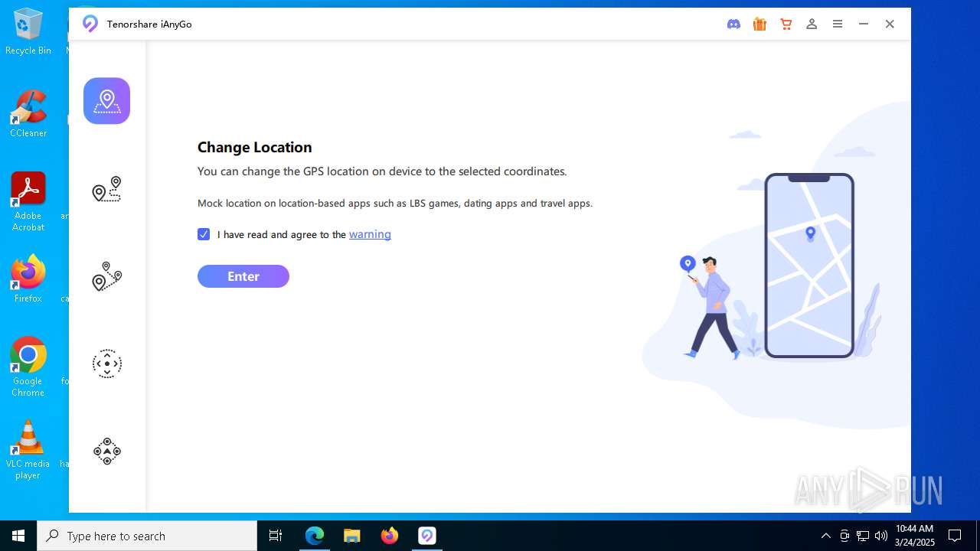The width and height of the screenshot is (980, 551).
Task: Open the Windows Start menu
Action: click(x=18, y=536)
